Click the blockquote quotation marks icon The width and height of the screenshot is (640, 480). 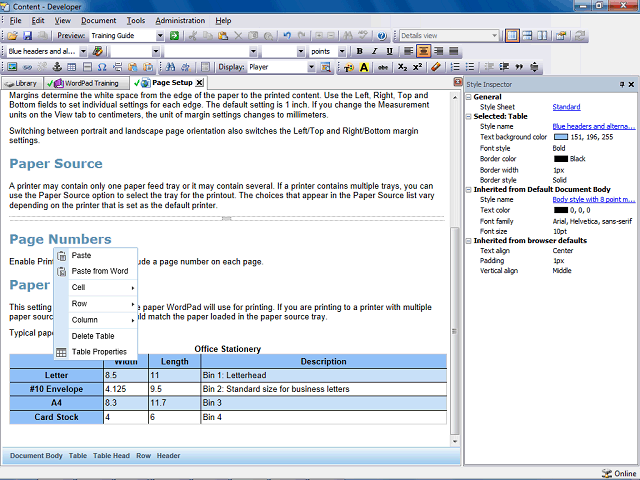[519, 67]
